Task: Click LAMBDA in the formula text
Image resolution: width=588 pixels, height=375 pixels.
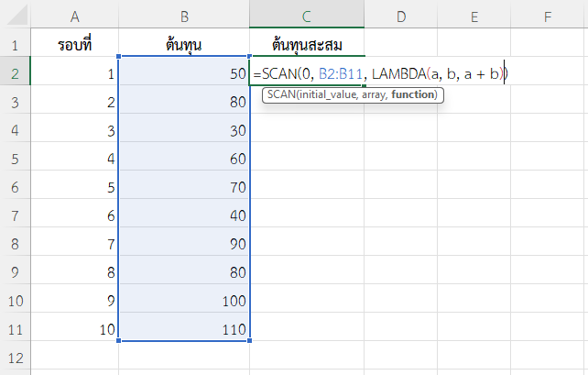Action: click(x=399, y=73)
